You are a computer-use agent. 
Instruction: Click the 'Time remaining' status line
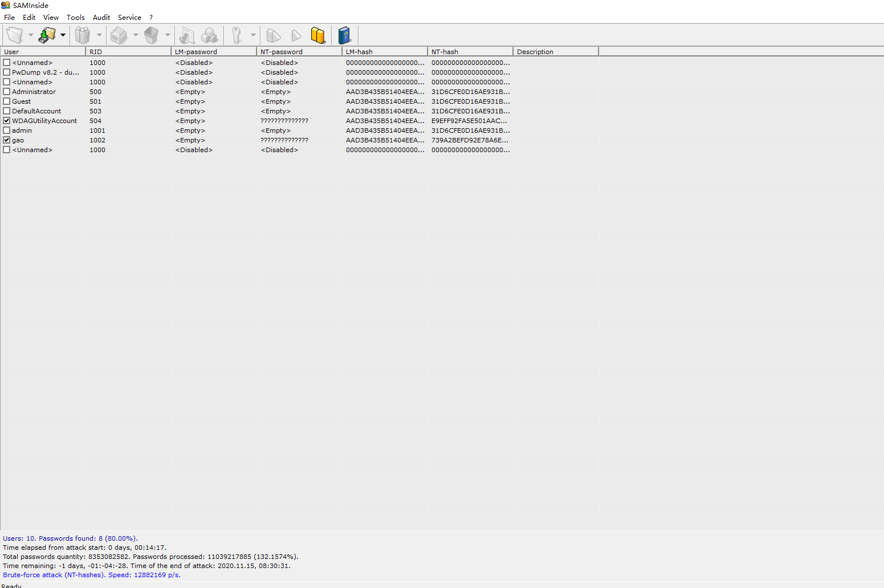[x=146, y=566]
